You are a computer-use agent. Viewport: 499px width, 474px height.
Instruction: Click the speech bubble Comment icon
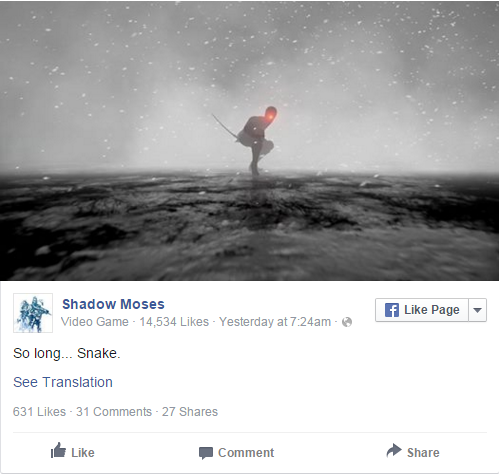(206, 453)
